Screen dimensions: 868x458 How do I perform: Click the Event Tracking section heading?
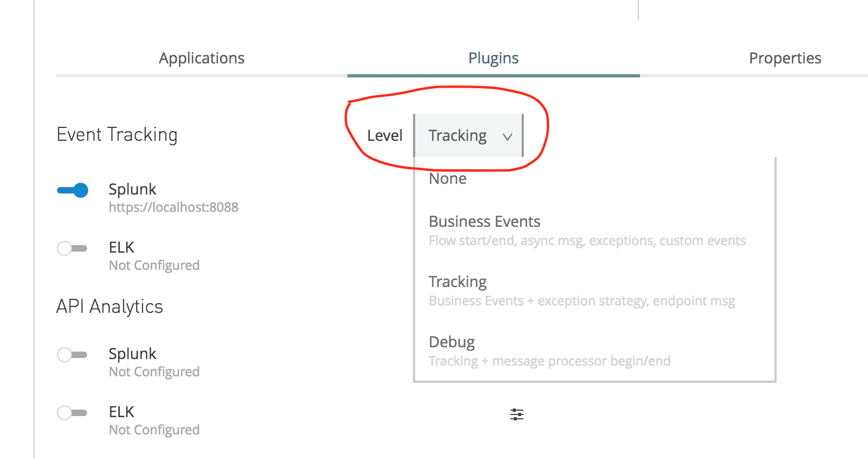click(117, 134)
